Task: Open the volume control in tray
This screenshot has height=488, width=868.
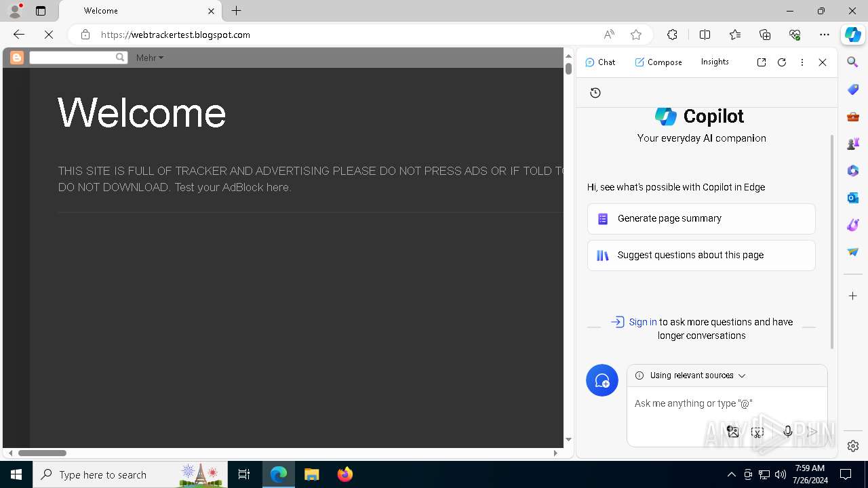Action: [x=781, y=474]
